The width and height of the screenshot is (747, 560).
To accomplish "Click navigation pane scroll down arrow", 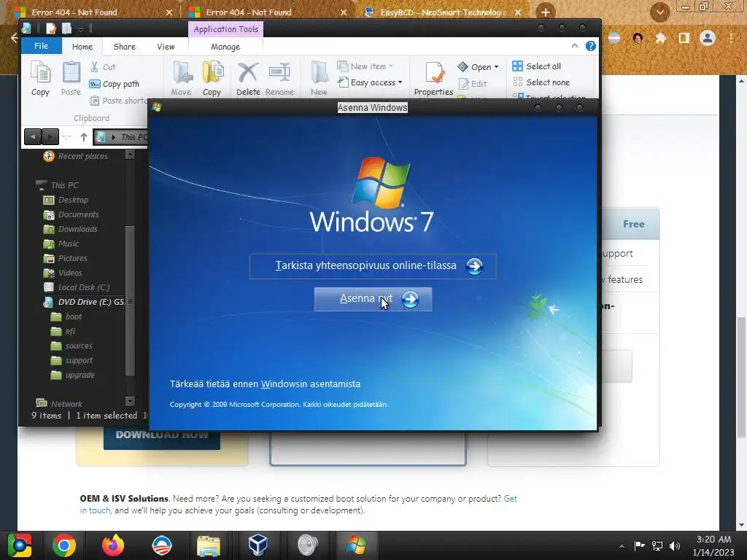I will [130, 401].
